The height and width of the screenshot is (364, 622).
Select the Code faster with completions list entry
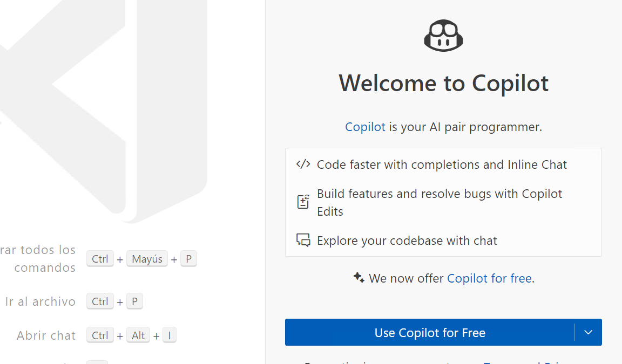pos(441,164)
